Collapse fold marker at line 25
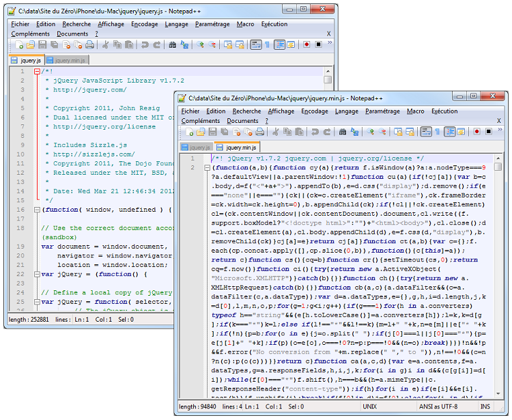512x420 pixels. pos(38,302)
